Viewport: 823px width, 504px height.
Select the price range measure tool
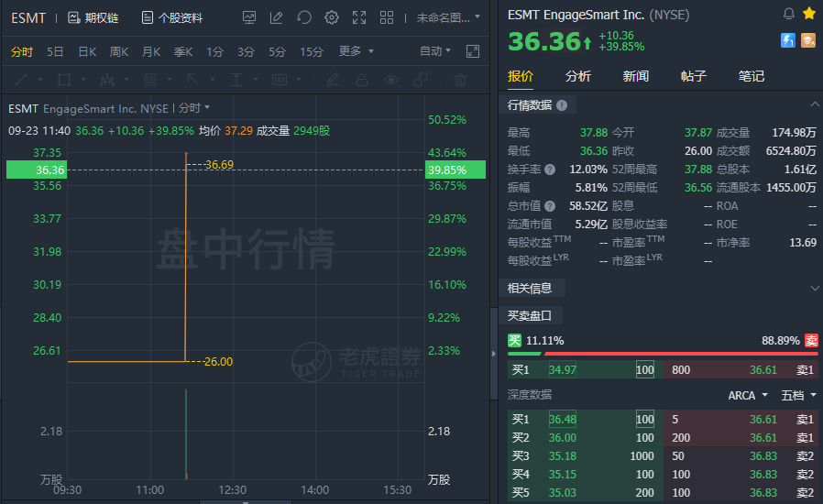point(236,80)
